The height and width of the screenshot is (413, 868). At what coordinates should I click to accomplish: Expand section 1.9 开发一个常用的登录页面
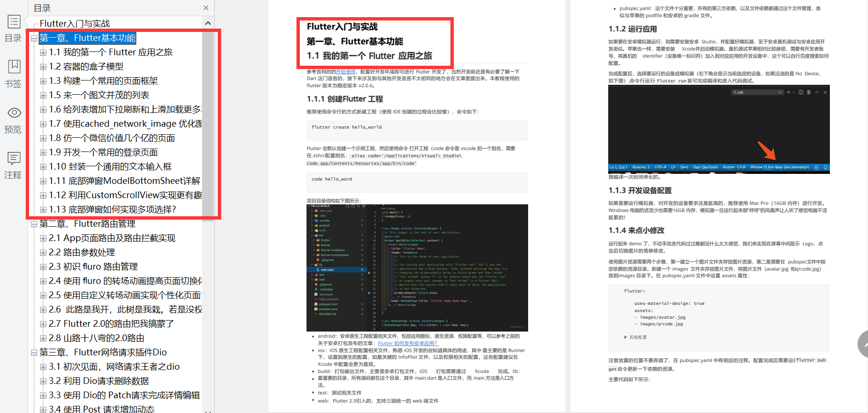(43, 152)
